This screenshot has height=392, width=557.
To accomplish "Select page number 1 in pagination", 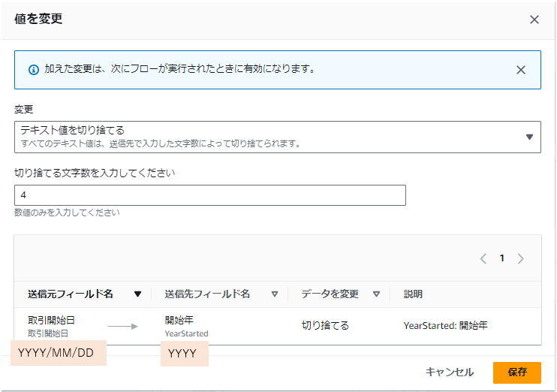I will pyautogui.click(x=502, y=258).
